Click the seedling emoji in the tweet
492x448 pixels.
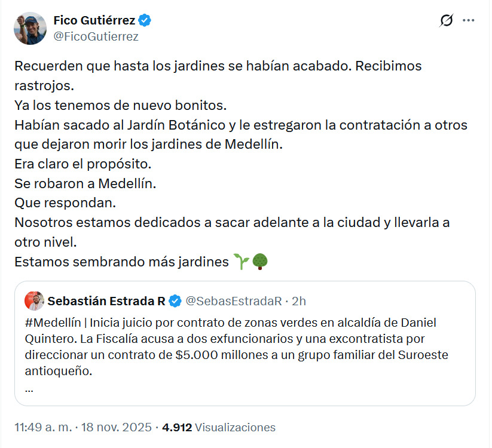pyautogui.click(x=241, y=262)
